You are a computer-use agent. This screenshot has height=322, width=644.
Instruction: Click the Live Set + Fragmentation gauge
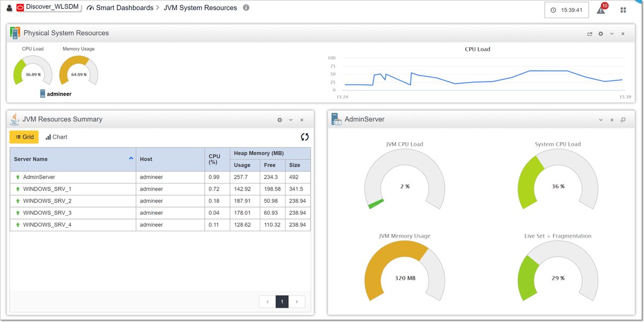click(x=558, y=271)
